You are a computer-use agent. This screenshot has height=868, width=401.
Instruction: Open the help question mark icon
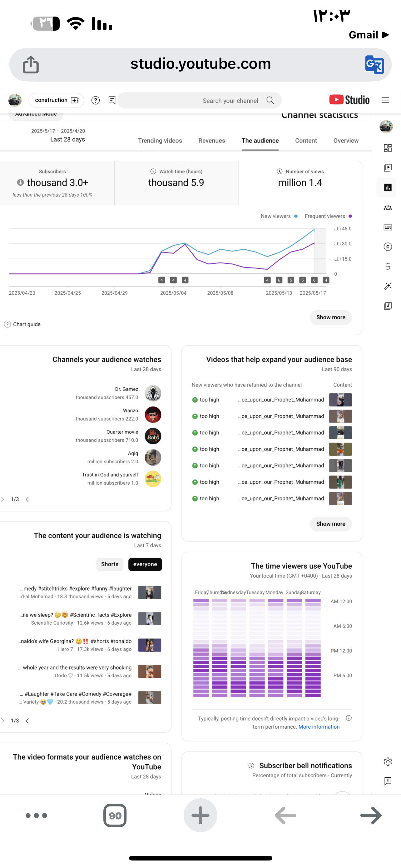(x=96, y=100)
